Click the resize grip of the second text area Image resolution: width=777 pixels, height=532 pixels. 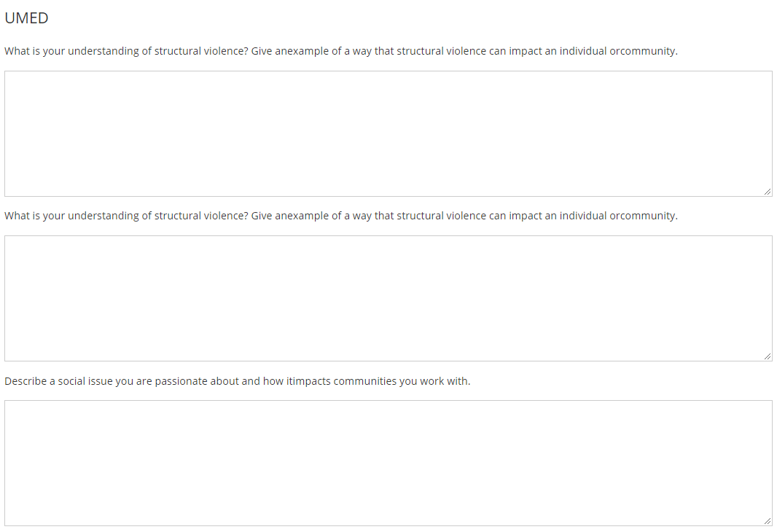[x=767, y=356]
